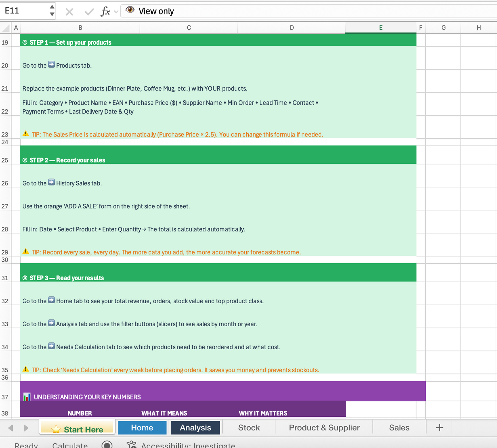Switch to the Product & Supplier sheet tab
The height and width of the screenshot is (448, 497).
click(x=324, y=427)
